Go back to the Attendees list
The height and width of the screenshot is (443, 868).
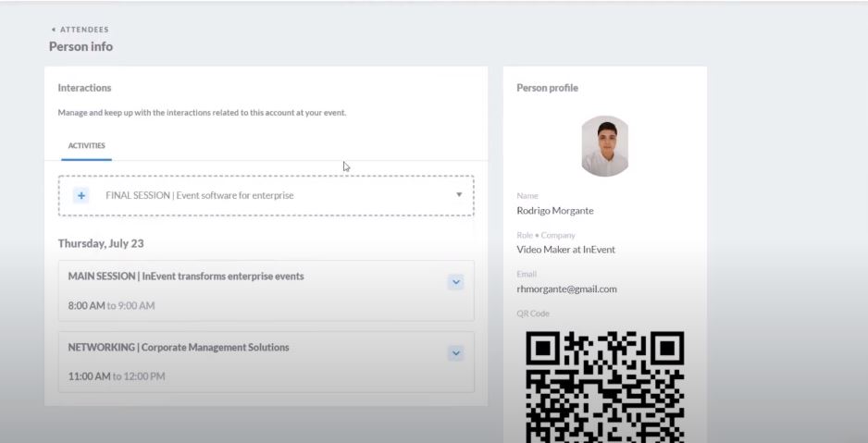[x=81, y=30]
